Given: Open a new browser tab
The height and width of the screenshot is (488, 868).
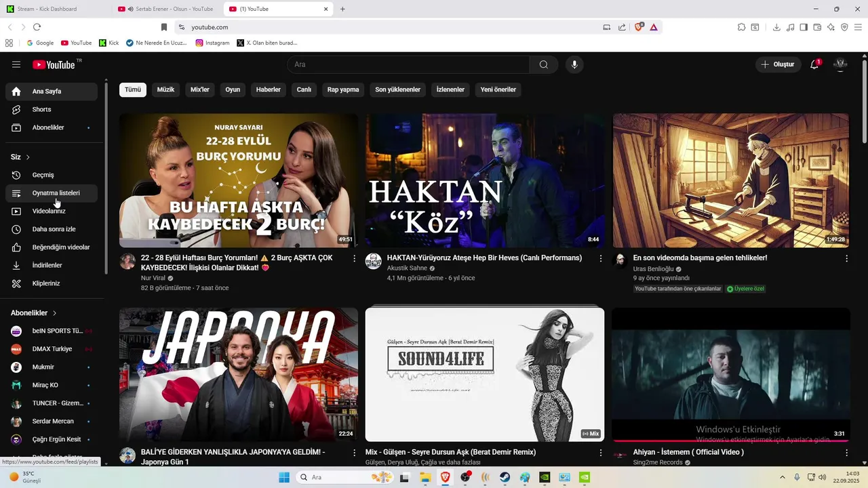Looking at the screenshot, I should click(x=342, y=9).
